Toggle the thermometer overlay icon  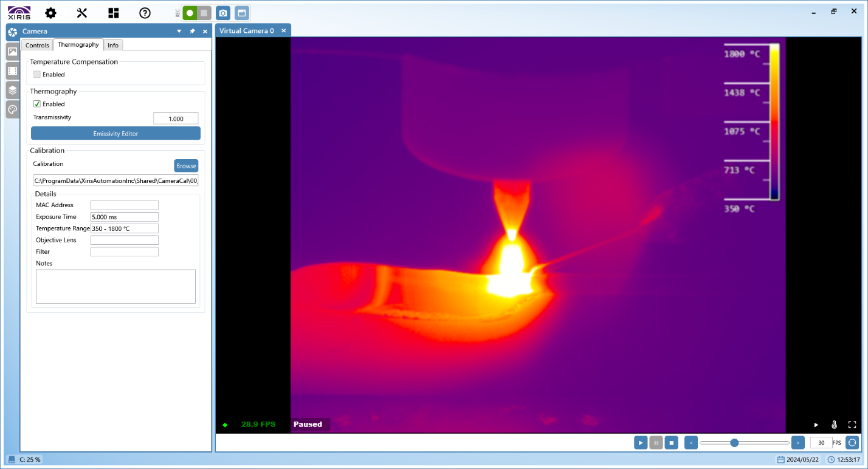click(834, 425)
